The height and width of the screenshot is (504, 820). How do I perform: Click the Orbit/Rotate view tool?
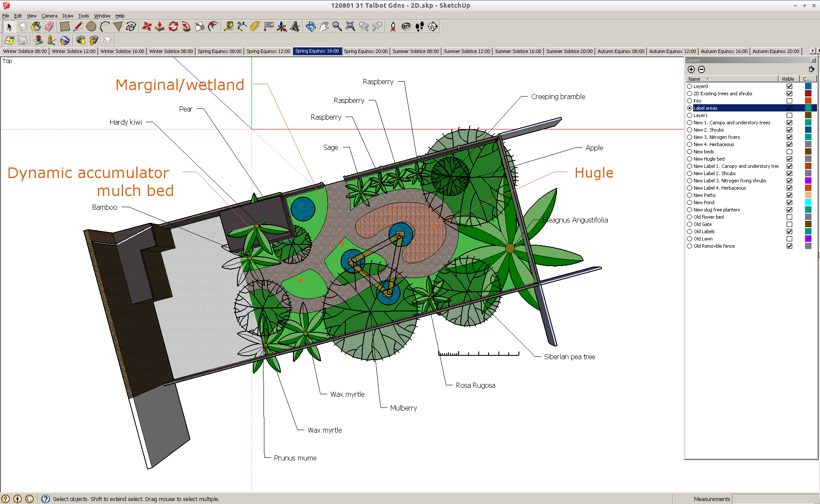click(x=311, y=26)
